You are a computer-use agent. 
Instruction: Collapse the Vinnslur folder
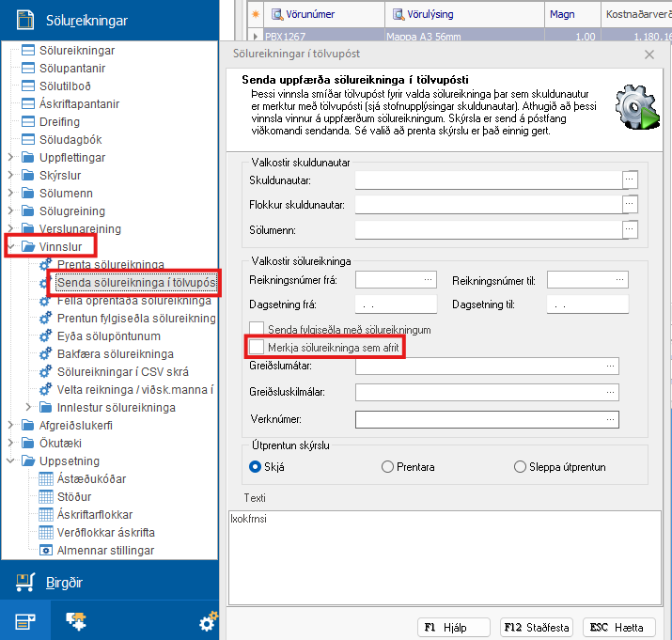tap(10, 247)
